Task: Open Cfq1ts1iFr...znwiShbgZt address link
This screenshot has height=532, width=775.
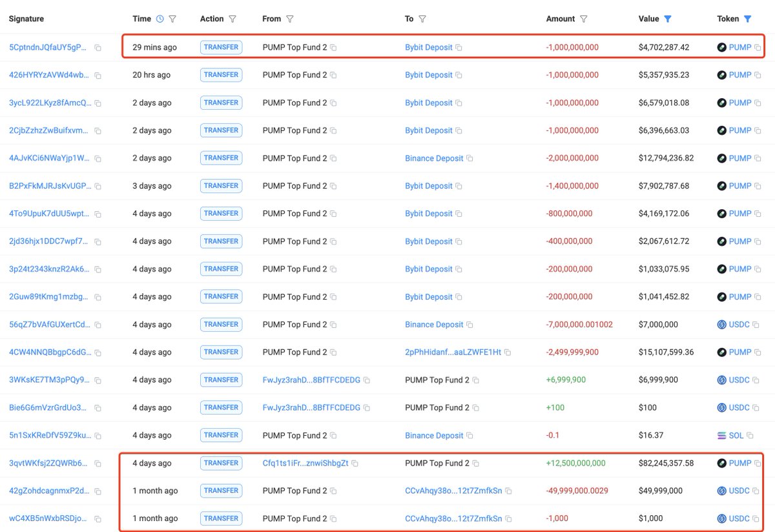Action: (x=305, y=463)
